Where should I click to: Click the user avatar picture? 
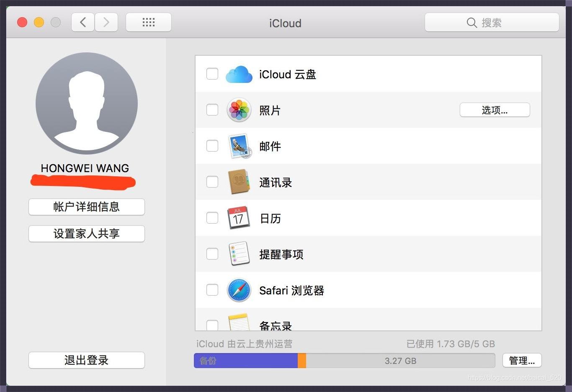(x=87, y=103)
